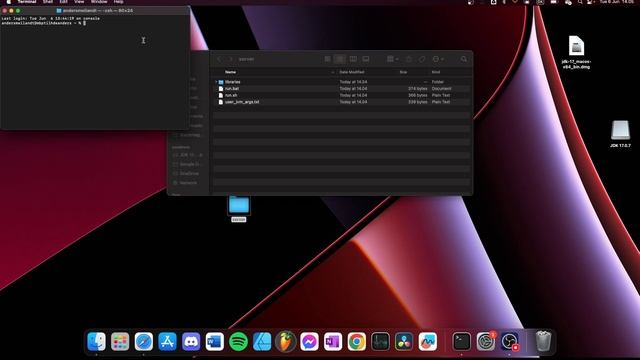Click the jdk-17_macos-x64_bin.dmg desktop file

(576, 52)
